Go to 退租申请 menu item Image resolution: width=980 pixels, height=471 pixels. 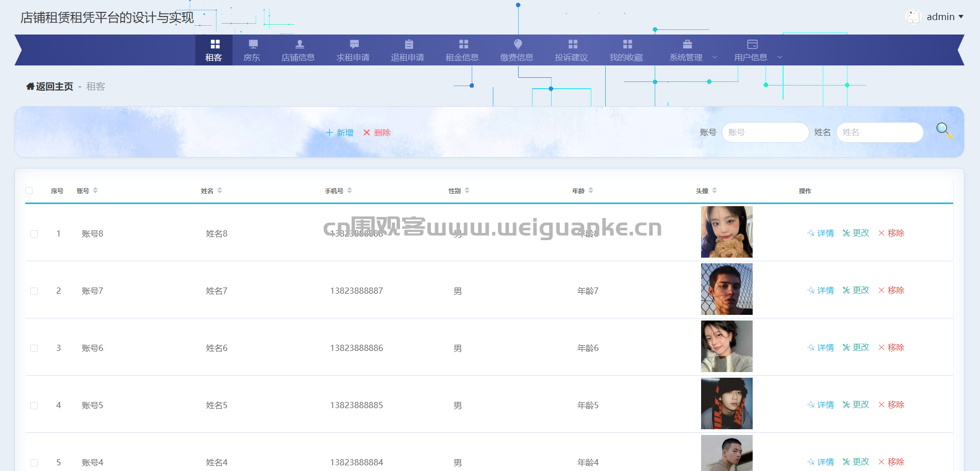pyautogui.click(x=407, y=50)
